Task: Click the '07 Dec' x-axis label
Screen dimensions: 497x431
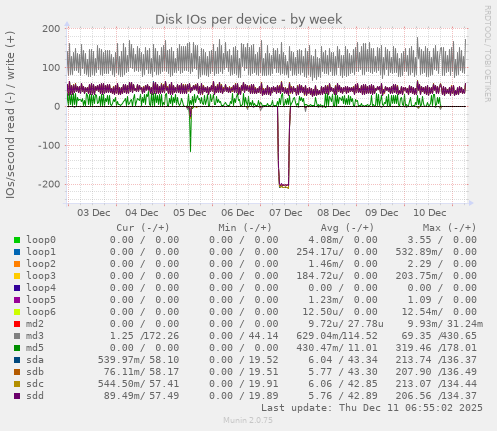Action: tap(286, 213)
